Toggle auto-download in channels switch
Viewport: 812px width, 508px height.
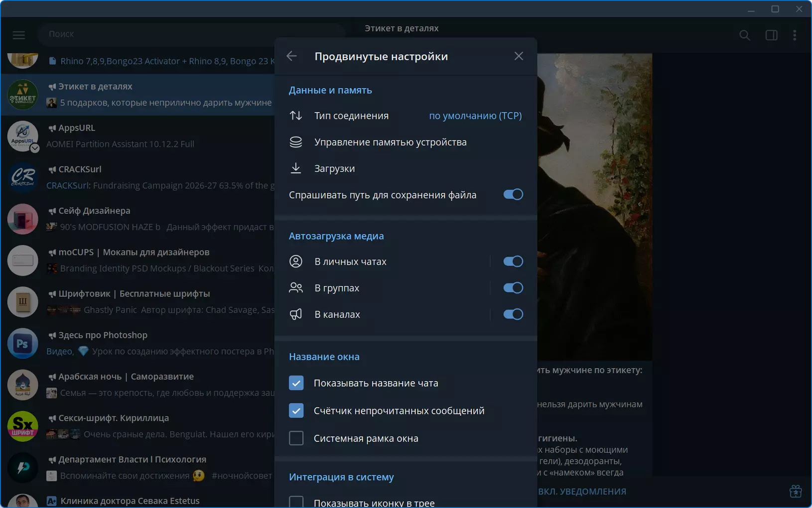pyautogui.click(x=513, y=314)
